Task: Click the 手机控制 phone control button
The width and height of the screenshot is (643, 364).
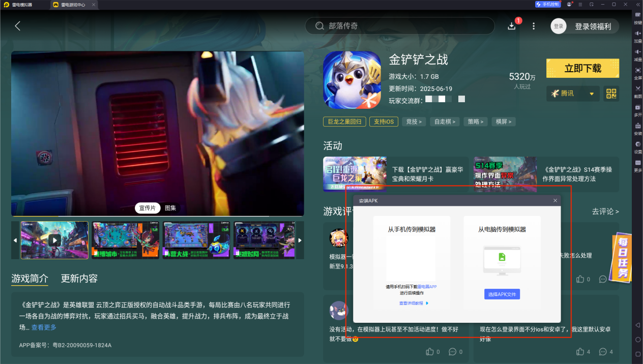Action: pos(547,4)
